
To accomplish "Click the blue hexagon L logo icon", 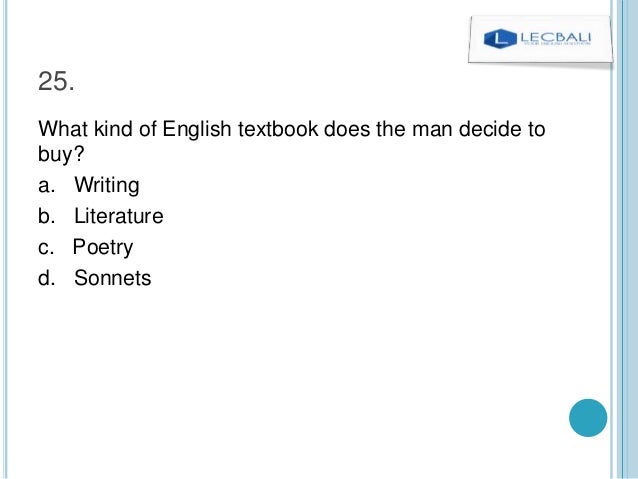I will point(498,40).
